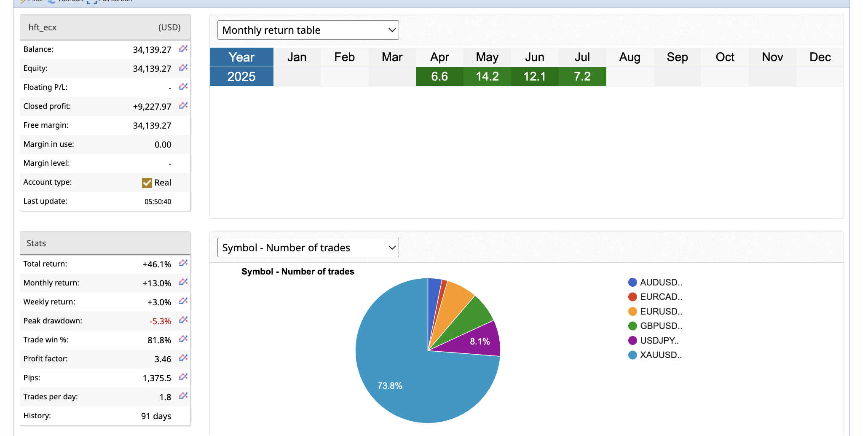Click the Jun 12.1 return cell

coord(535,77)
